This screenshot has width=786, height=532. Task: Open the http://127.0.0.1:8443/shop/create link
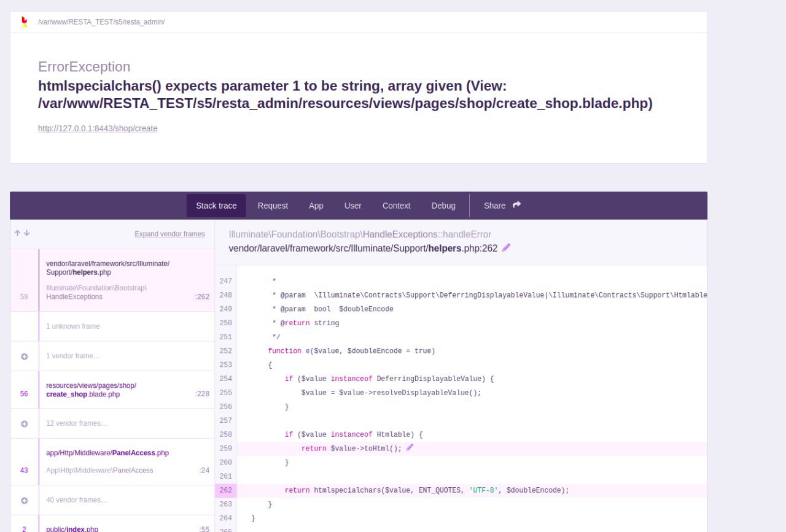[98, 128]
